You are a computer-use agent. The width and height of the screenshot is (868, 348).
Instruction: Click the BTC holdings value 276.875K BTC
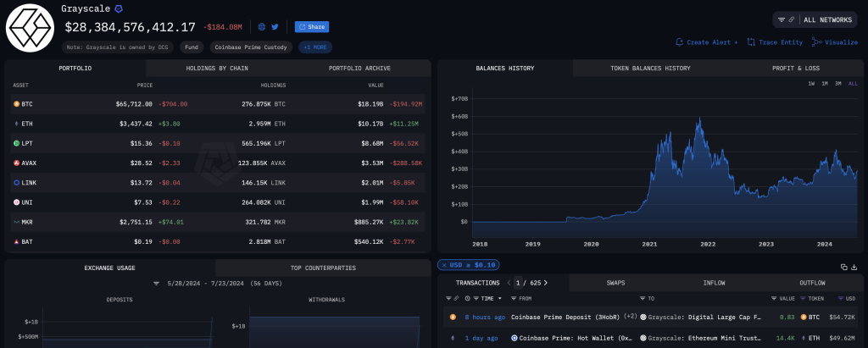[x=264, y=103]
